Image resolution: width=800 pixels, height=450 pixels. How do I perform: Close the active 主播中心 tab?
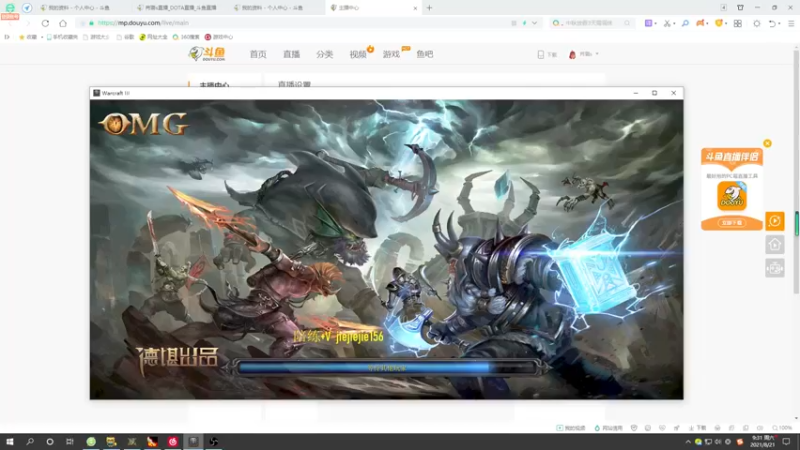pos(415,8)
